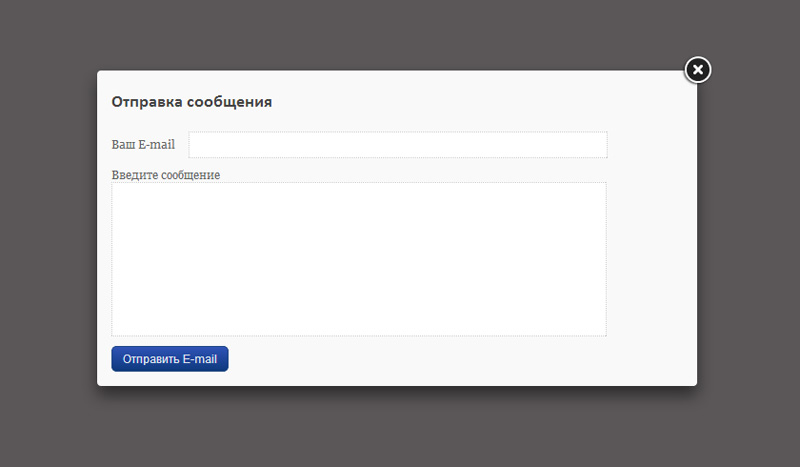Image resolution: width=800 pixels, height=467 pixels.
Task: Close the message dialog with X icon
Action: 697,69
